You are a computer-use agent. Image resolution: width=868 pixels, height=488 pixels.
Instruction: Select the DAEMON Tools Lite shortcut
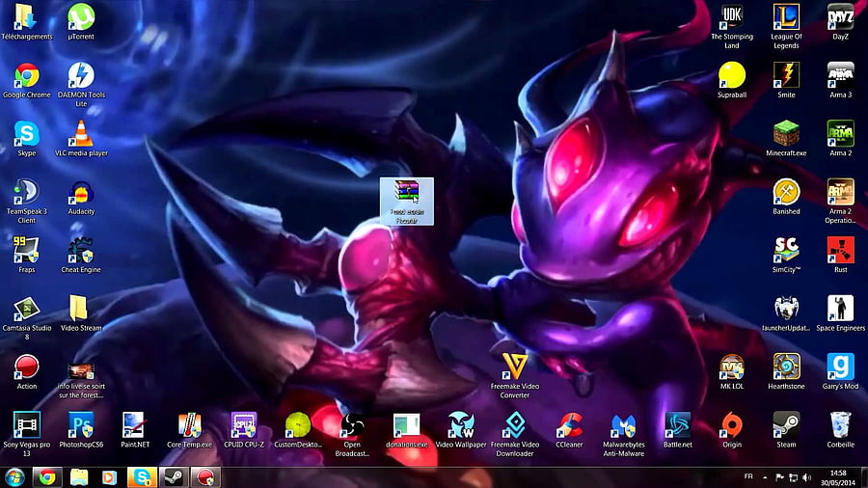(x=81, y=84)
